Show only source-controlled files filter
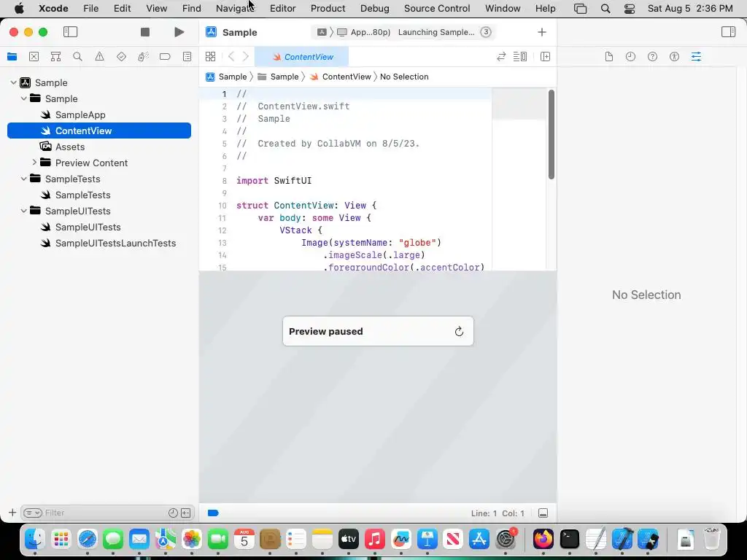The width and height of the screenshot is (747, 560). click(x=186, y=513)
